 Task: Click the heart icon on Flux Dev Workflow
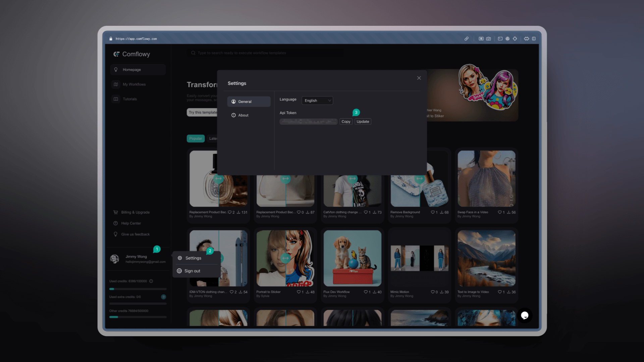[x=366, y=292]
